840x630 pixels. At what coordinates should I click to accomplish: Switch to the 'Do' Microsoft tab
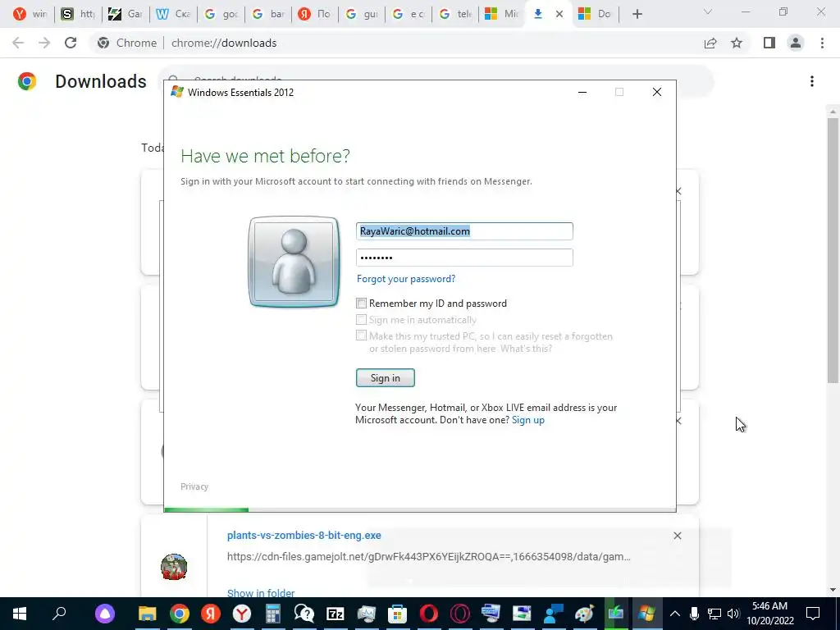[x=596, y=14]
